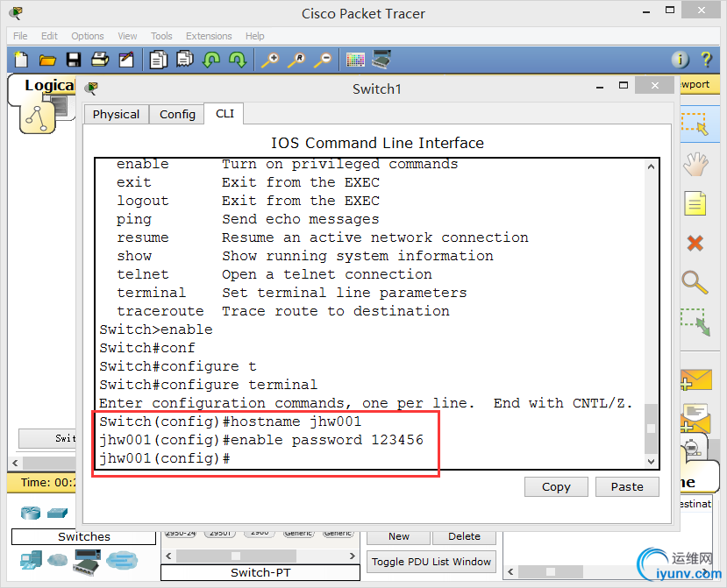Open the File menu
This screenshot has height=588, width=727.
(x=20, y=36)
